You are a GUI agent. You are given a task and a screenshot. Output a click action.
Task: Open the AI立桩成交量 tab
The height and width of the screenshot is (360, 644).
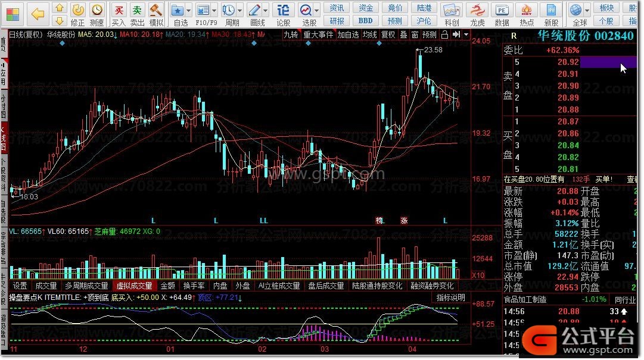[x=279, y=286]
